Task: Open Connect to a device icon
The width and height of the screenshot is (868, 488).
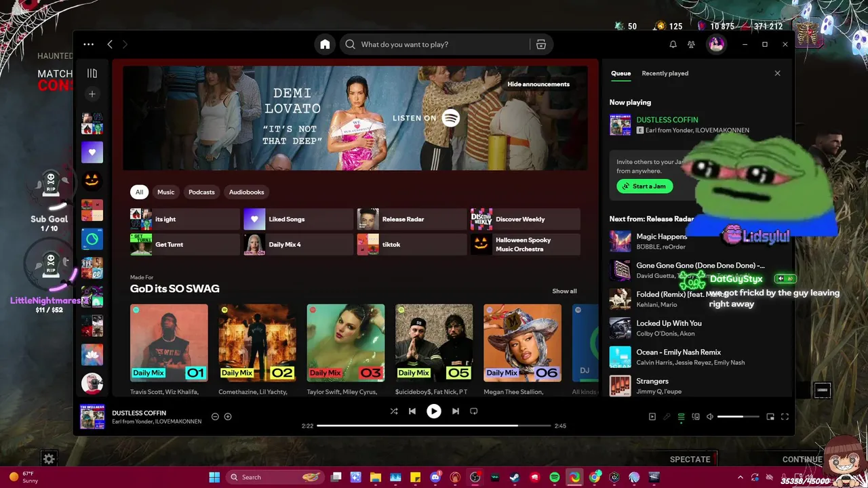Action: pos(696,417)
